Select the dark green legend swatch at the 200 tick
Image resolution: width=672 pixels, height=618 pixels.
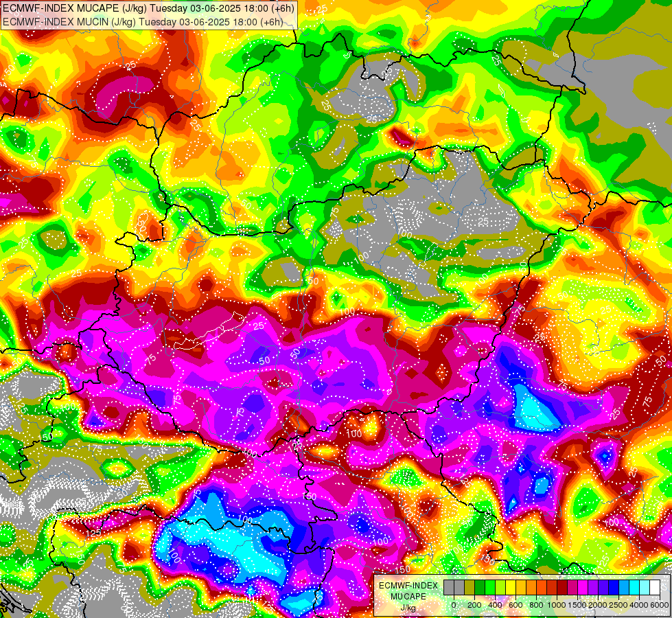[x=480, y=588]
